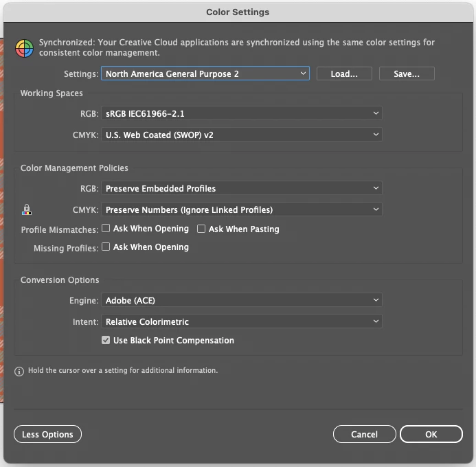Click the Missing Profiles label
The width and height of the screenshot is (476, 467).
pyautogui.click(x=66, y=248)
